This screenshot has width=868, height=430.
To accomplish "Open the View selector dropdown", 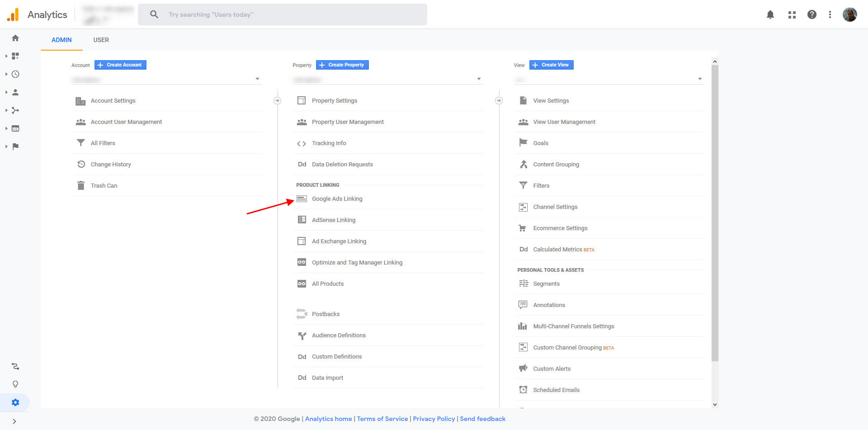I will pos(609,79).
